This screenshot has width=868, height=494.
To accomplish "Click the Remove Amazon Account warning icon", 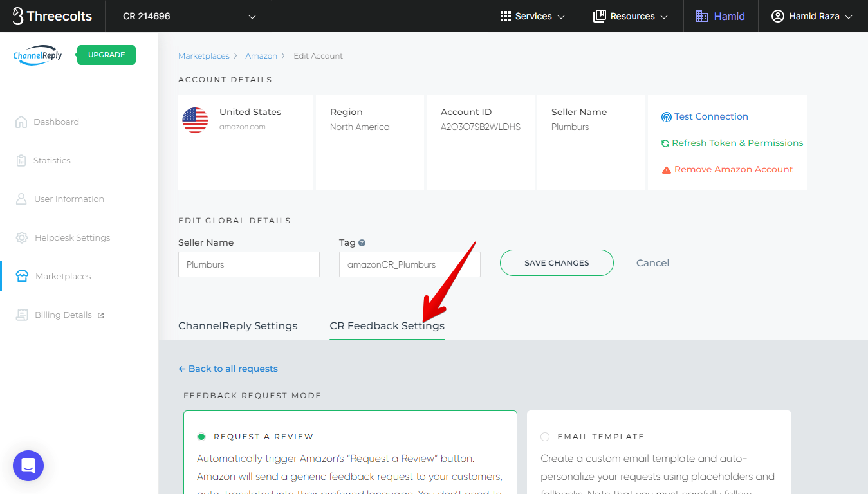I will (667, 170).
